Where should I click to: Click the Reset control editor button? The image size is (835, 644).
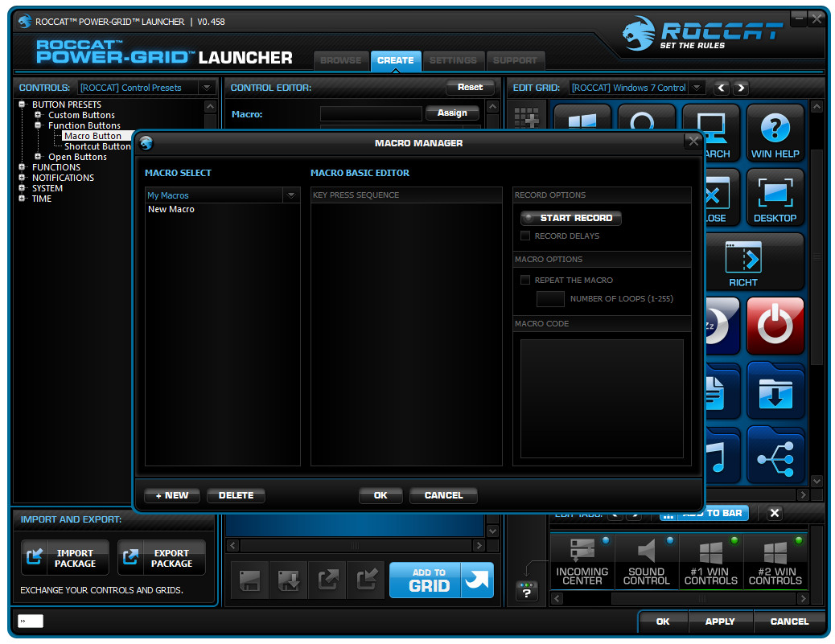470,87
